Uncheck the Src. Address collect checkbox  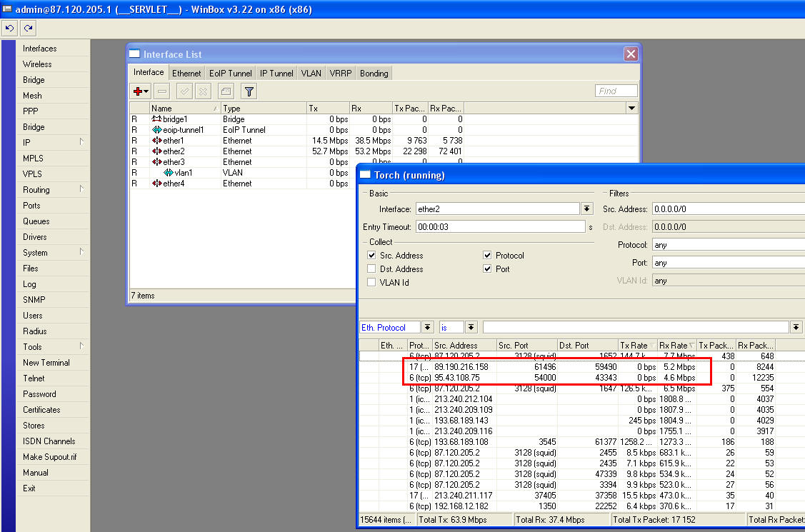click(x=371, y=256)
